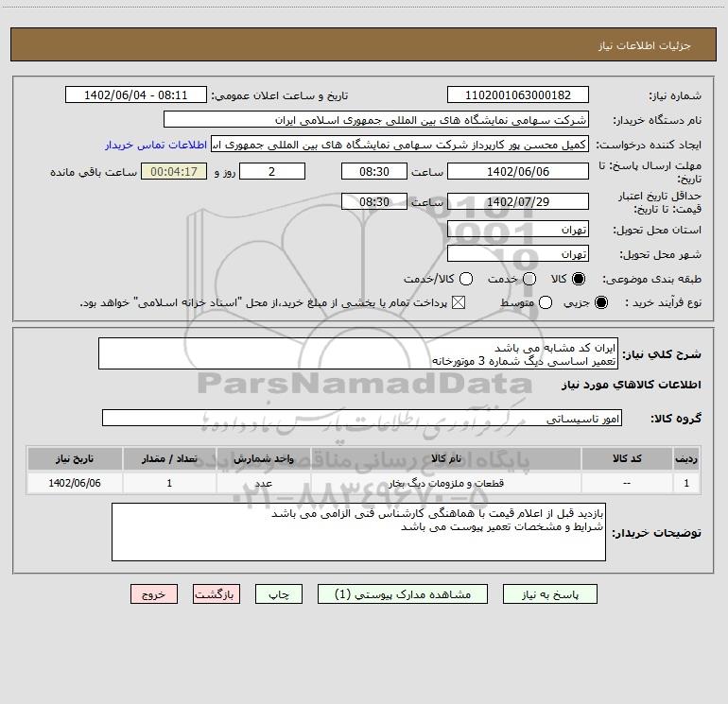Screen dimensions: 728x704
Task: Click the buyer organization name field
Action: [x=376, y=119]
